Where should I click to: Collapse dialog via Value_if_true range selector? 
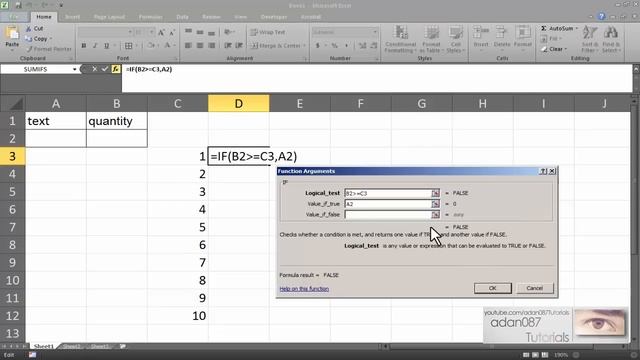tap(436, 204)
